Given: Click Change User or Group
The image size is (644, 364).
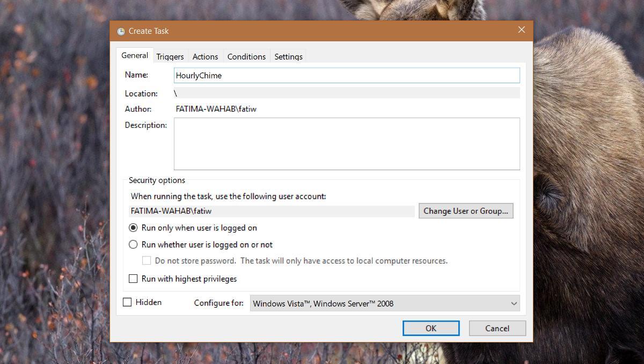Looking at the screenshot, I should 465,210.
